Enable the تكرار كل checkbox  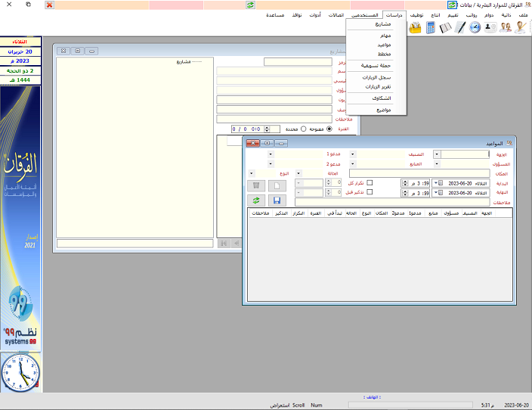point(370,182)
